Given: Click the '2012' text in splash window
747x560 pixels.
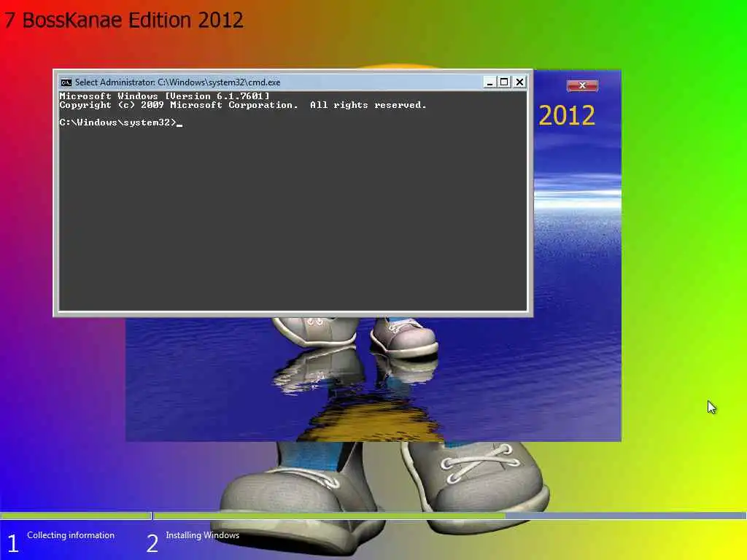Looking at the screenshot, I should [566, 115].
